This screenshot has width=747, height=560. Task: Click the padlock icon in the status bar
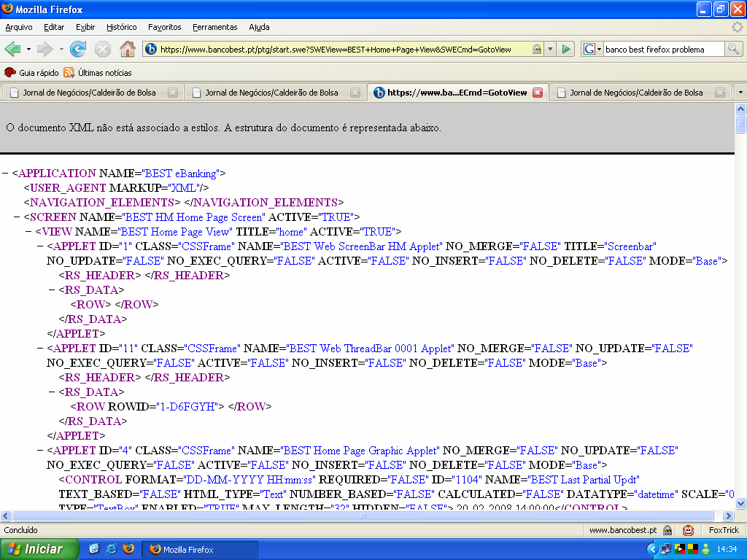click(x=667, y=530)
